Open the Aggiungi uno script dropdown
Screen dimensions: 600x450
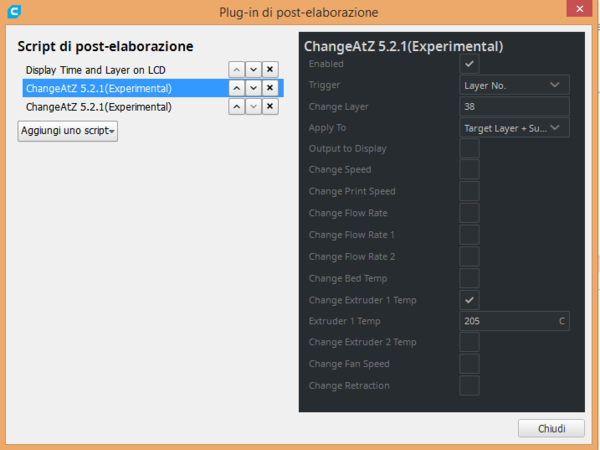pyautogui.click(x=68, y=131)
